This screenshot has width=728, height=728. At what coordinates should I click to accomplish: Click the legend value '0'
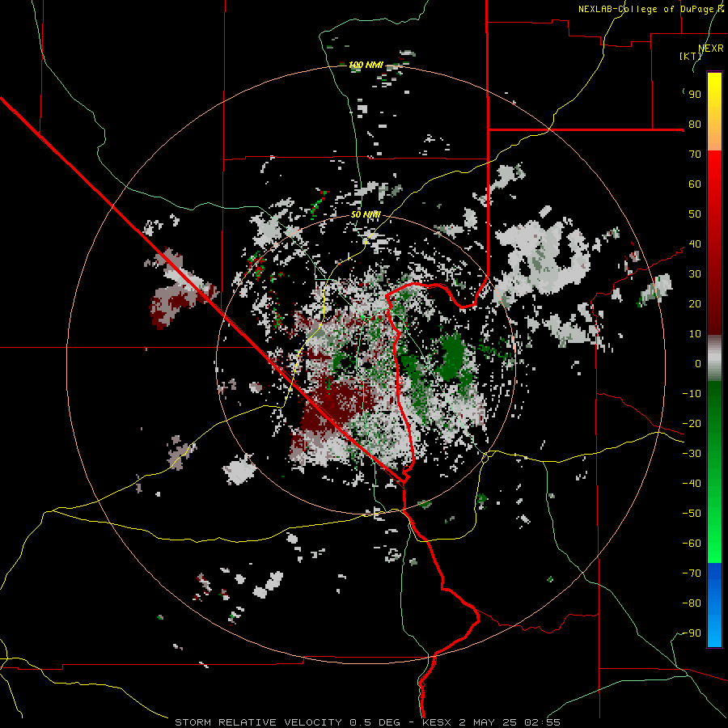pyautogui.click(x=698, y=363)
